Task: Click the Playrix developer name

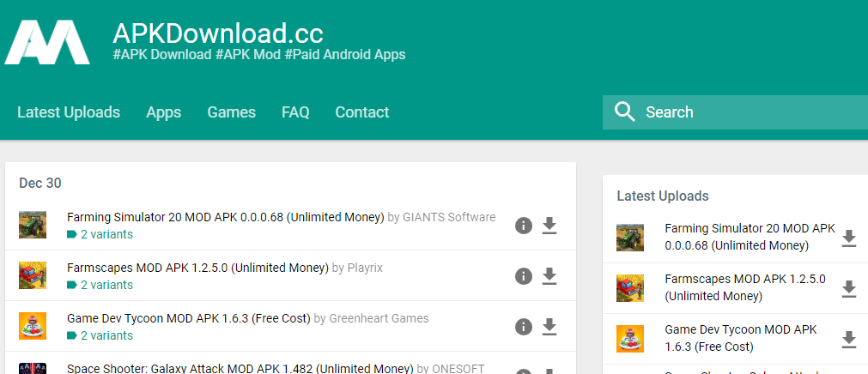Action: tap(365, 268)
